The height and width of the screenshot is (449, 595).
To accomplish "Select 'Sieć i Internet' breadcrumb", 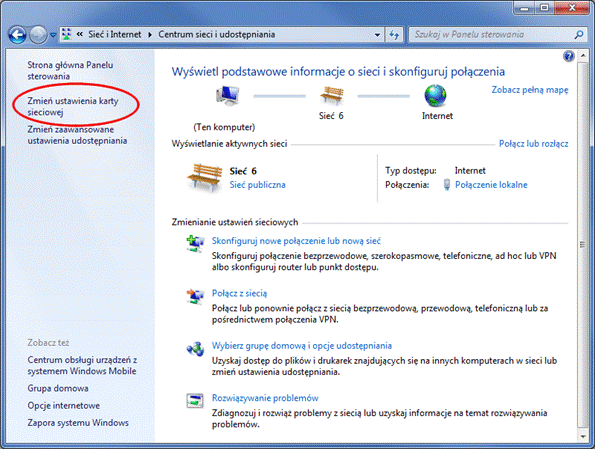I will point(115,35).
